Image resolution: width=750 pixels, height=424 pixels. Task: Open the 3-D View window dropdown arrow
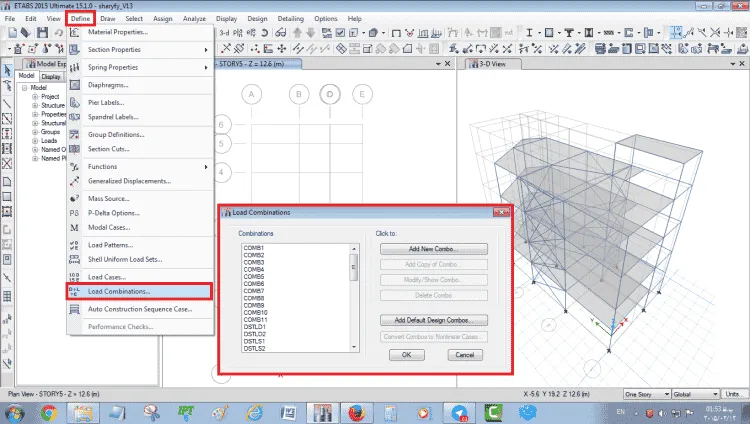[732, 64]
